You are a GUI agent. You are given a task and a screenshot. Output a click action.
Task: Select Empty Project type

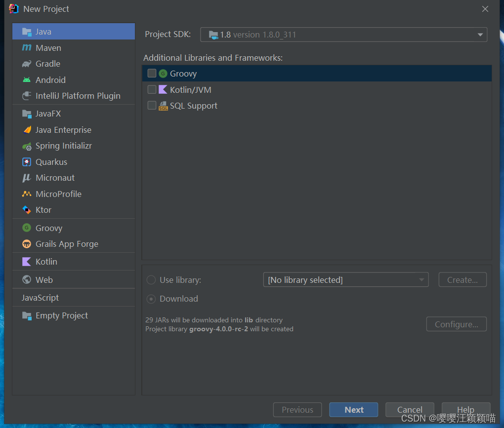[x=74, y=315]
